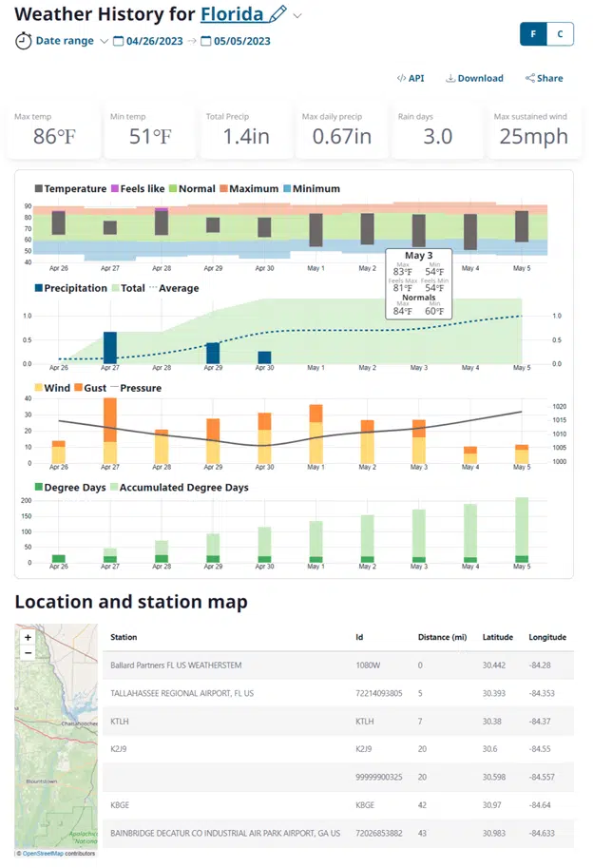Select the Tallahassee Regional Airport station row
The height and width of the screenshot is (868, 593).
(x=182, y=693)
